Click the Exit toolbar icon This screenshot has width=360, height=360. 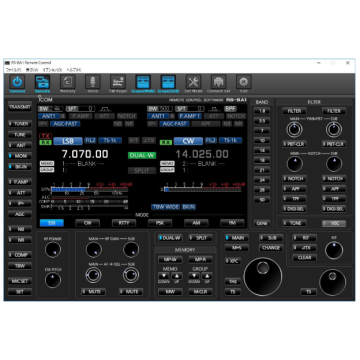244,82
